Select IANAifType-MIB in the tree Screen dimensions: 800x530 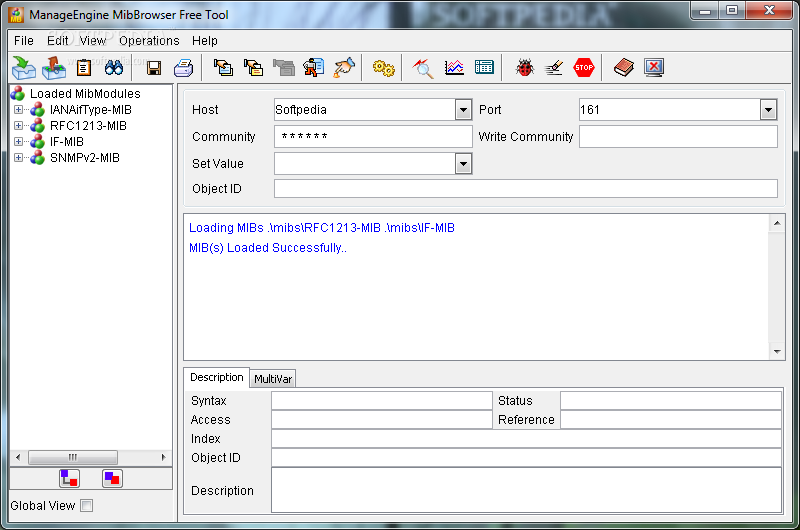(x=90, y=110)
